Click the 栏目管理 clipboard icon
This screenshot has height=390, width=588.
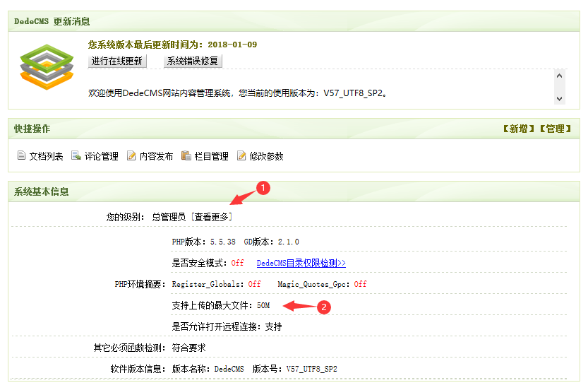(x=186, y=156)
